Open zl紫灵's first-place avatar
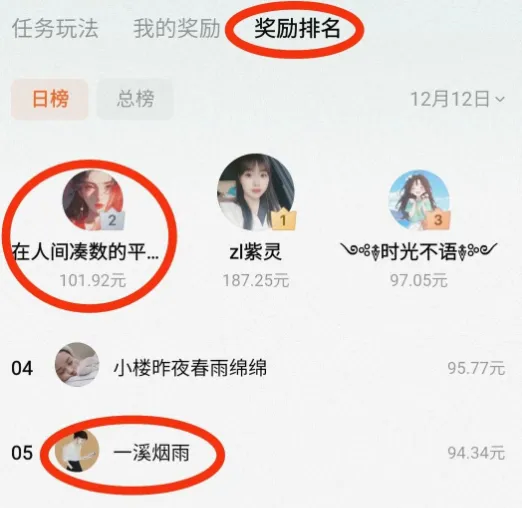The height and width of the screenshot is (508, 522). 256,192
